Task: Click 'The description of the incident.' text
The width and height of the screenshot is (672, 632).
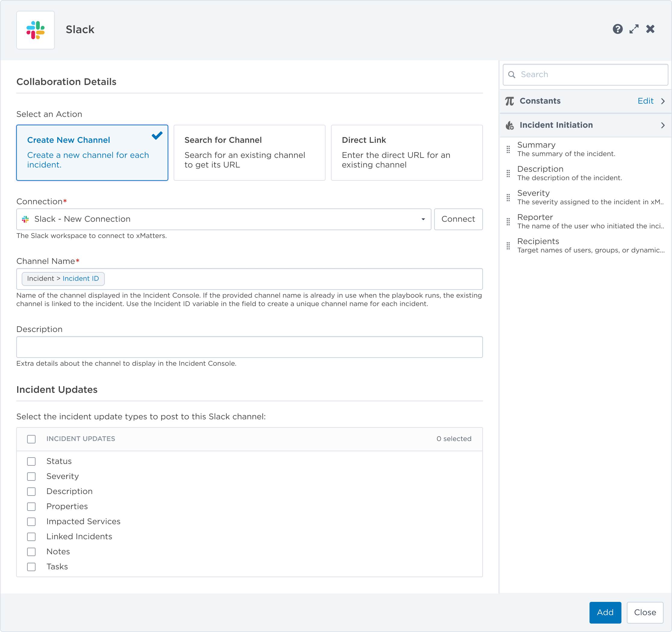Action: click(x=570, y=178)
